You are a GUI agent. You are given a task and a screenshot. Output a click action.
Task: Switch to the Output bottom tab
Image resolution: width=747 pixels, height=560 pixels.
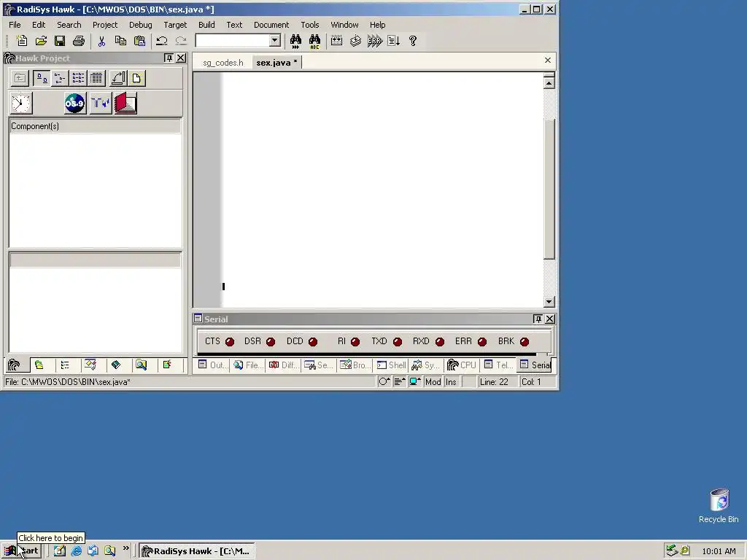tap(212, 365)
